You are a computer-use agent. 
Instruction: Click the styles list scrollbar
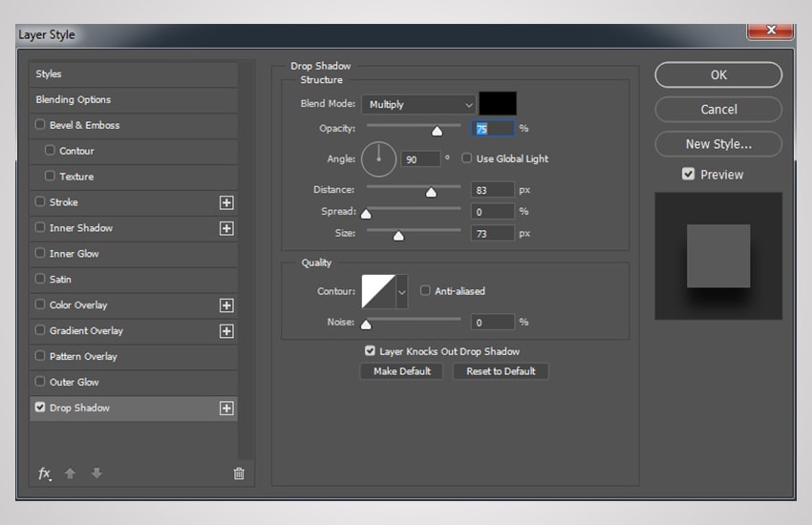coord(246,261)
